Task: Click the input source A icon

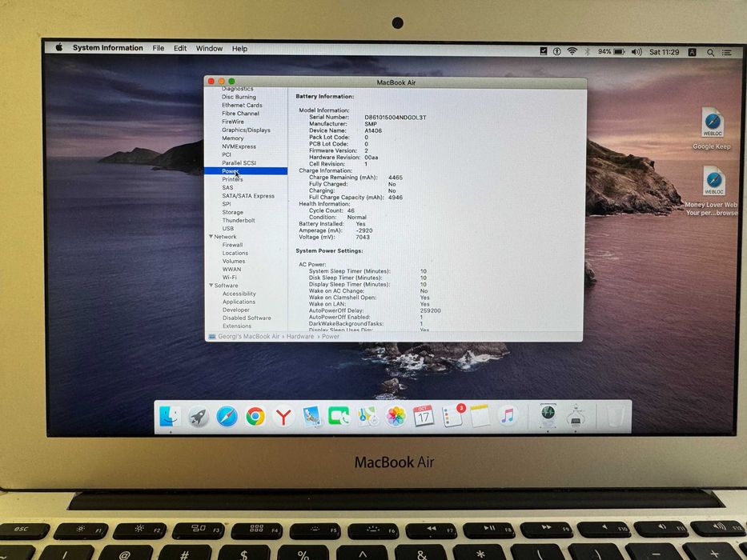Action: coord(693,52)
